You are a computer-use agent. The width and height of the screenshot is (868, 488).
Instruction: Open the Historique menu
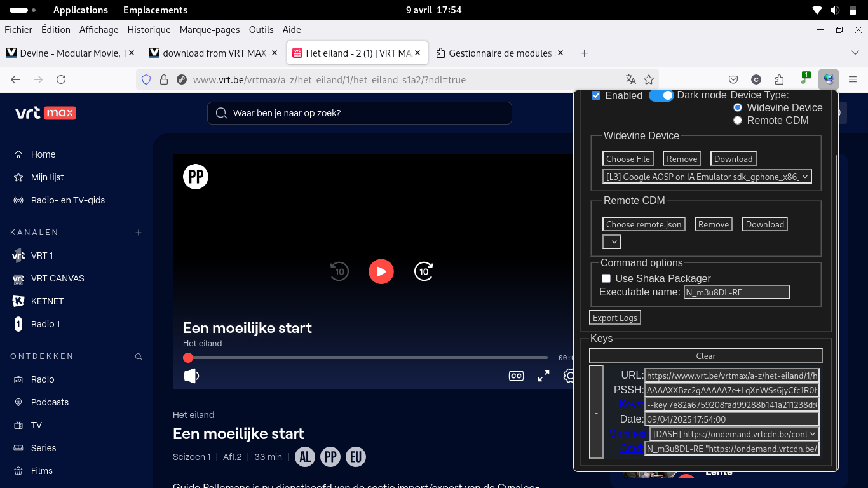pyautogui.click(x=149, y=30)
